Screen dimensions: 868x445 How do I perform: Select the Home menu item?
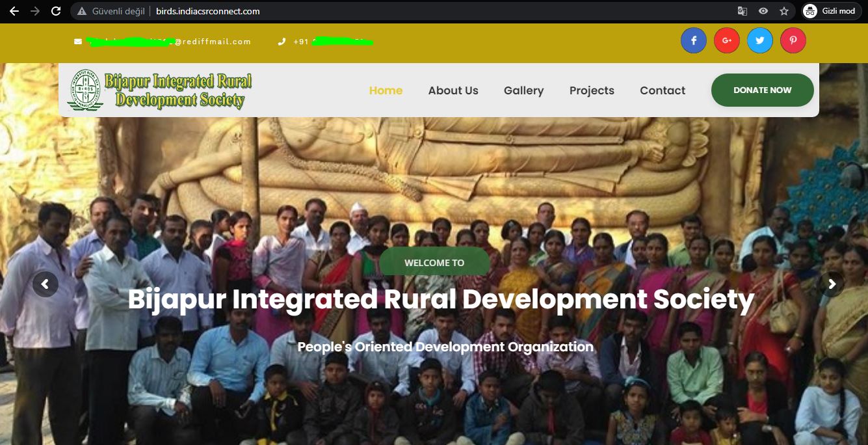386,90
